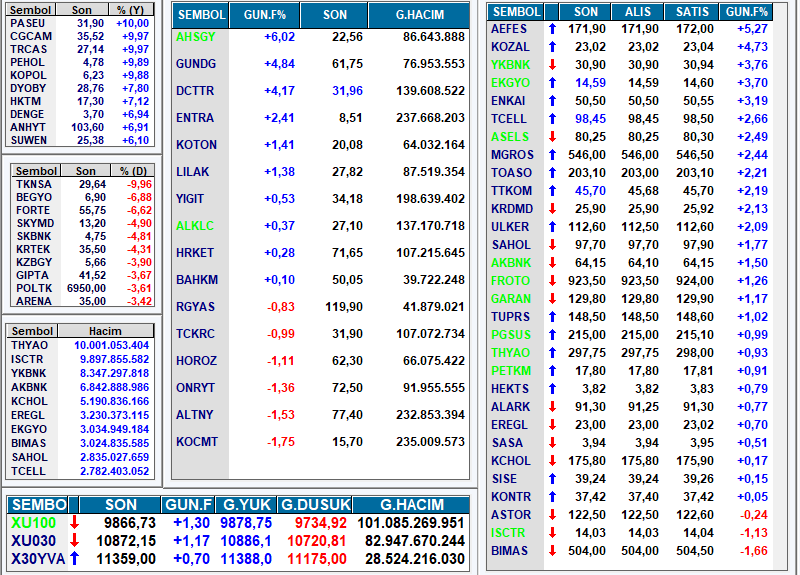Image resolution: width=800 pixels, height=575 pixels.
Task: Click HKTM in gainers list
Action: 26,101
